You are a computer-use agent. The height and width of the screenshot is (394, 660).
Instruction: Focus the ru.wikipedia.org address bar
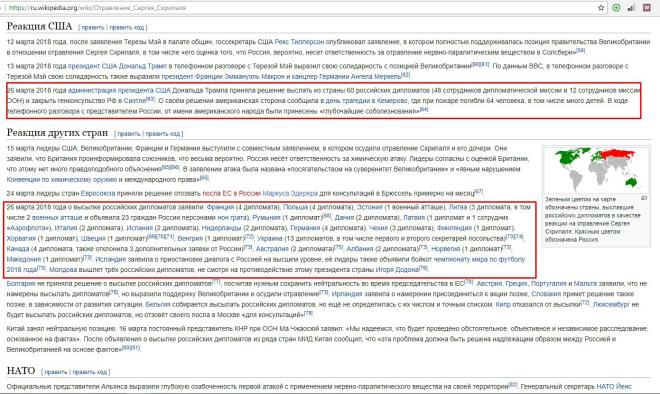(295, 8)
